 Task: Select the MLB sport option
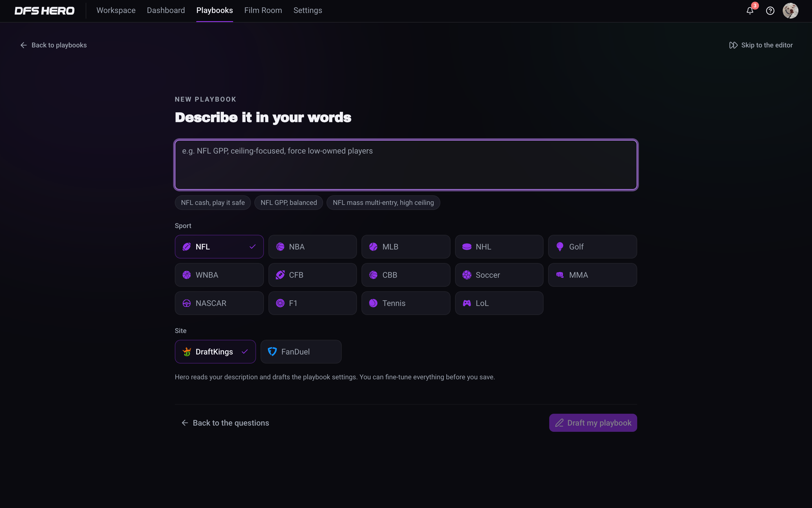406,247
